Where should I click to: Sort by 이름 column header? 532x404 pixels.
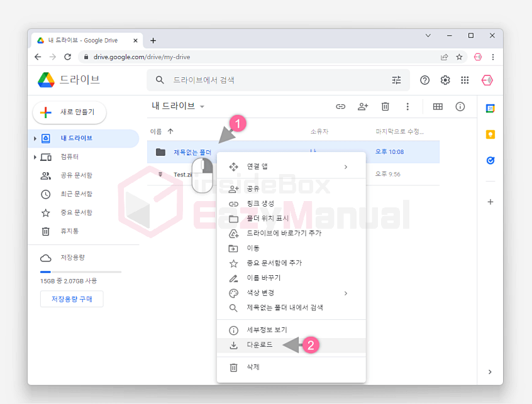(x=156, y=131)
